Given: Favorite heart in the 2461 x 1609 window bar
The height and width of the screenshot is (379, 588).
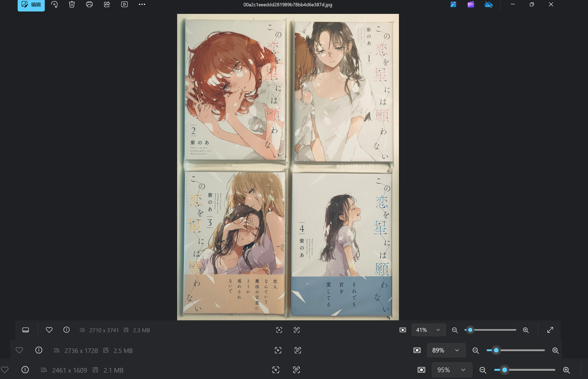Looking at the screenshot, I should click(x=5, y=370).
